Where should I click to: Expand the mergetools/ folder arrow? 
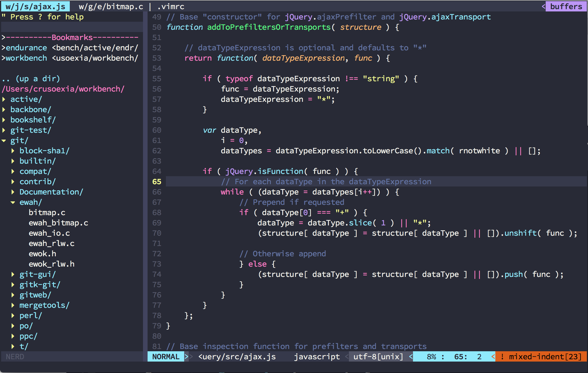tap(13, 305)
